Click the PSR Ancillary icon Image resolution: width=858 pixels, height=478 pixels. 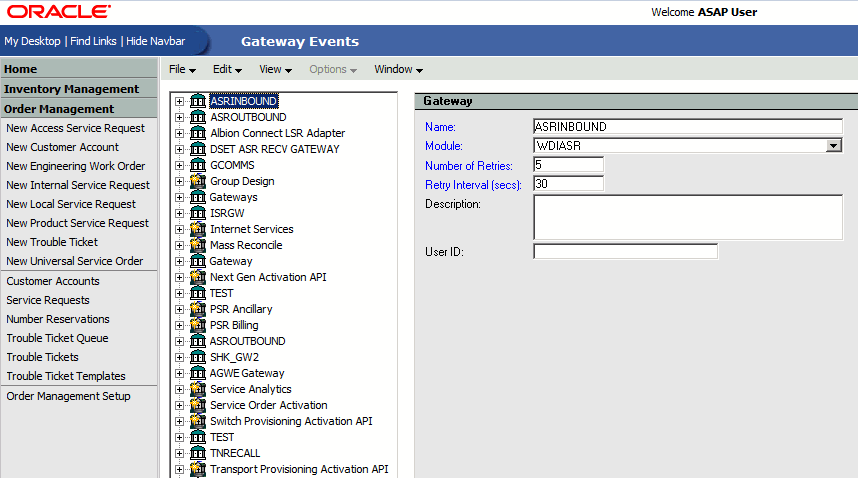[198, 309]
